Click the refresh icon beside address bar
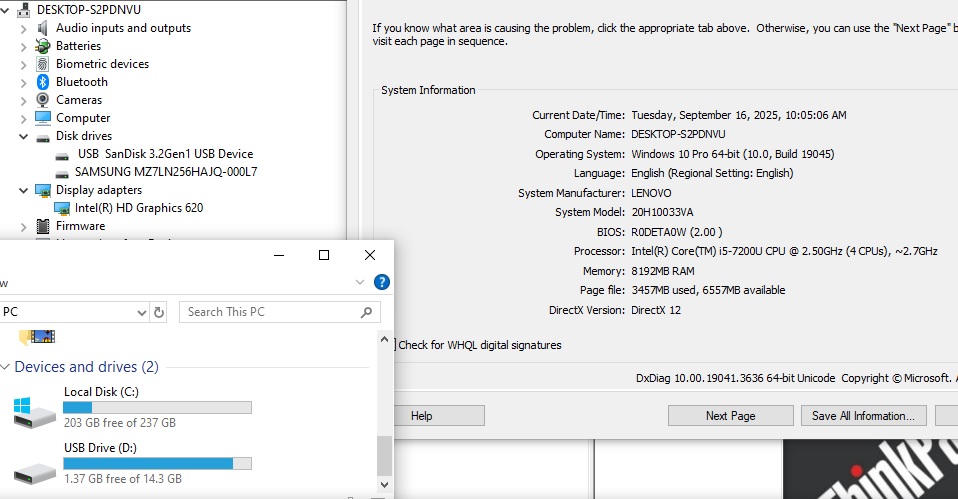Screen dimensions: 958x499 click(159, 312)
